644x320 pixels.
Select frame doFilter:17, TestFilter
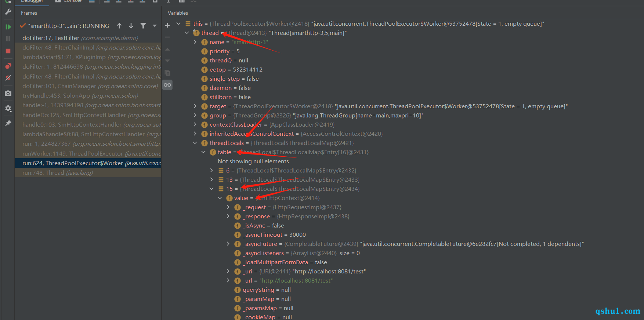88,38
